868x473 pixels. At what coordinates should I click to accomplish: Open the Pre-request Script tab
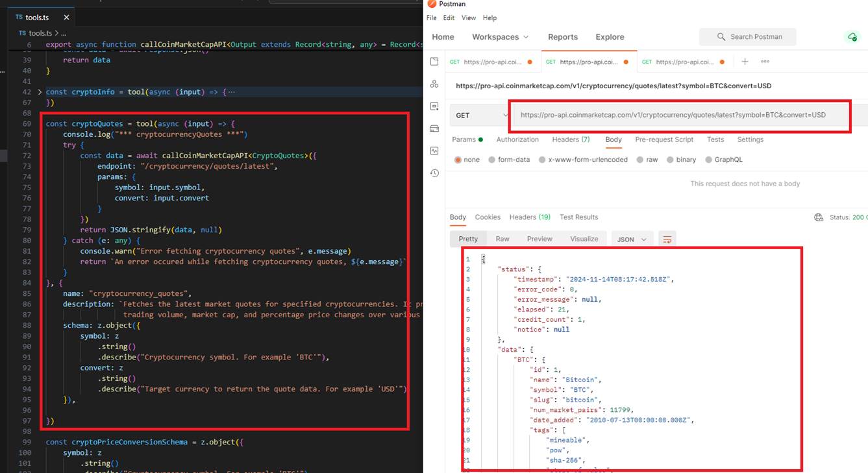(664, 139)
